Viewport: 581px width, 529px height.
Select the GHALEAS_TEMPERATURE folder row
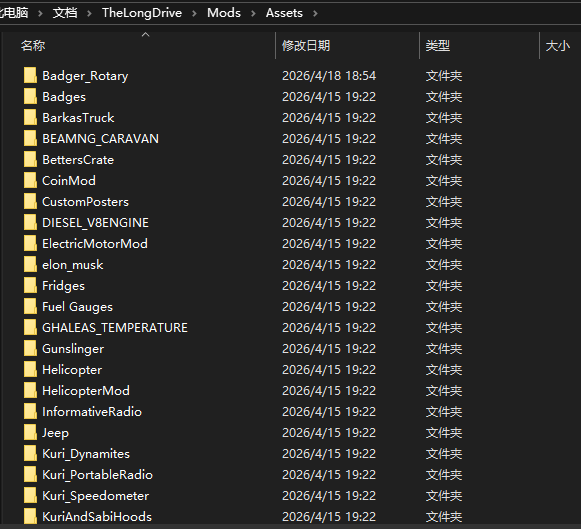(290, 327)
